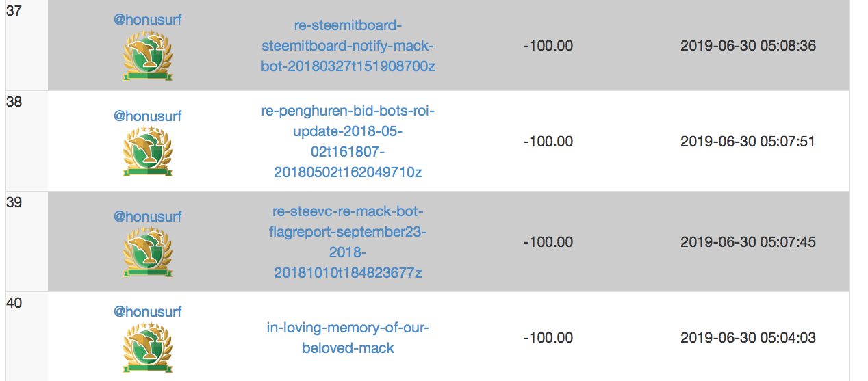Screen dimensions: 868x381
Task: Click the -100.00 value in row 37
Action: (x=548, y=47)
